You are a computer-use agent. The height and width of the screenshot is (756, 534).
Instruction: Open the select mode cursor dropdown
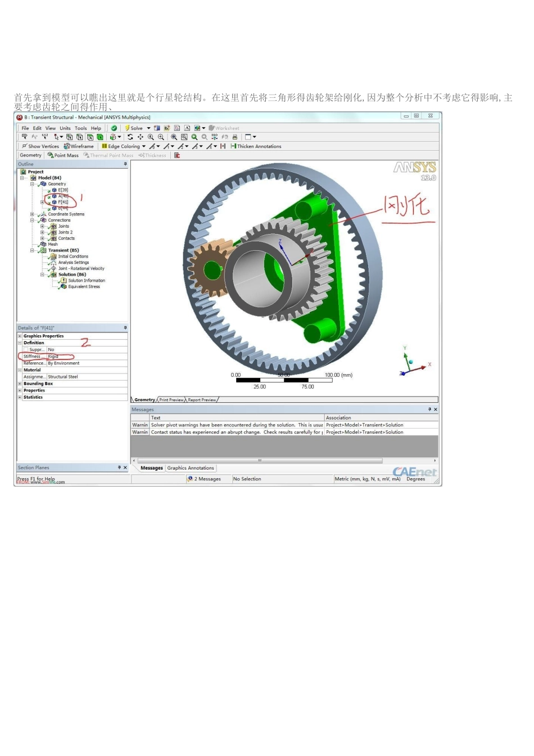pos(61,137)
